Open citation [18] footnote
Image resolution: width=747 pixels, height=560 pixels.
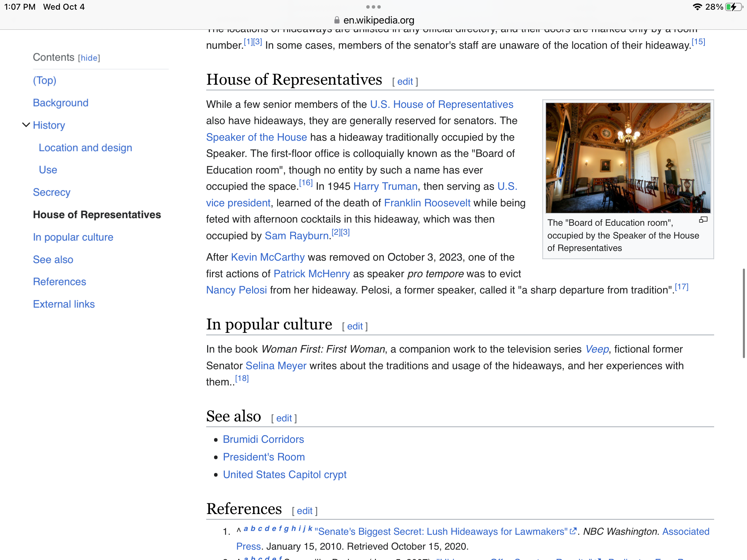(x=242, y=379)
